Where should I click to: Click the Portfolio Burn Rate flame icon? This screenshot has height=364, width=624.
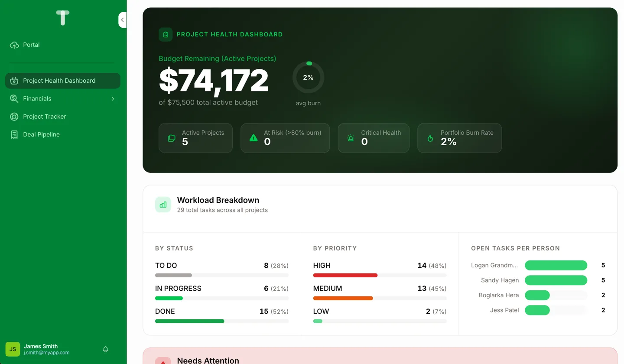click(430, 138)
